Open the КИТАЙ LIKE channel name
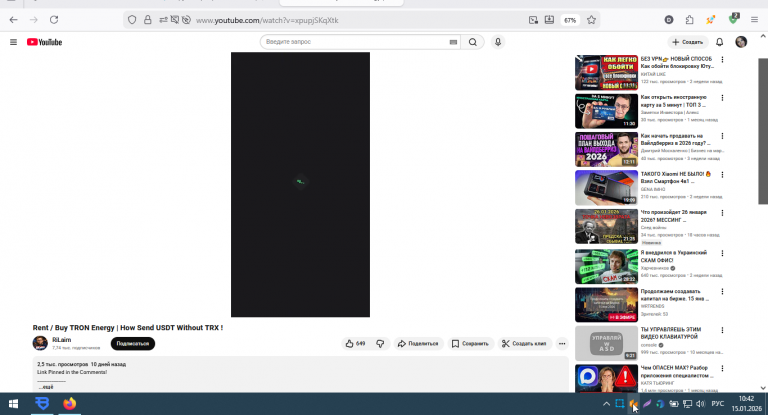This screenshot has height=415, width=768. (x=653, y=74)
